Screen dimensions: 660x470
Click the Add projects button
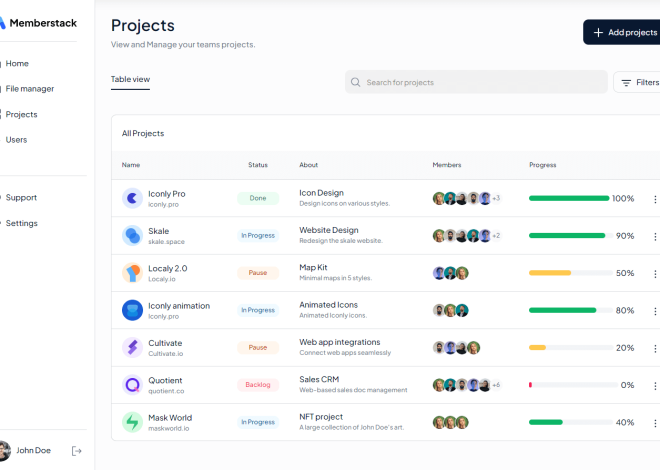[x=621, y=32]
